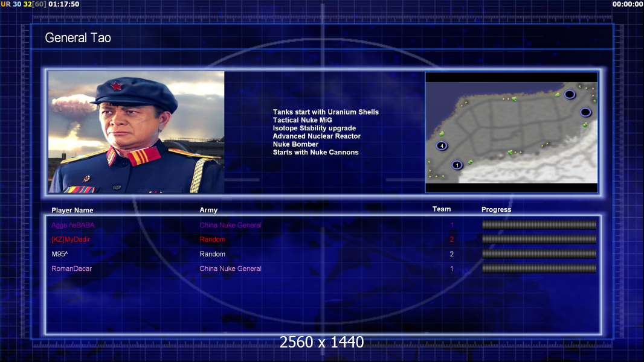Select 'Isotope Stability upgrade' line
This screenshot has height=362, width=644.
[314, 128]
